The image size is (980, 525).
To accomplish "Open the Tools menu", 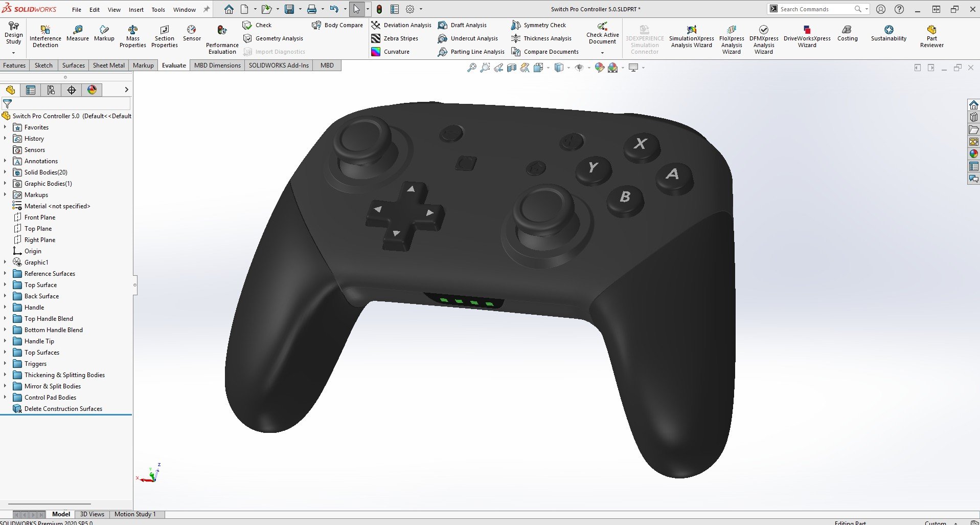I will 158,10.
